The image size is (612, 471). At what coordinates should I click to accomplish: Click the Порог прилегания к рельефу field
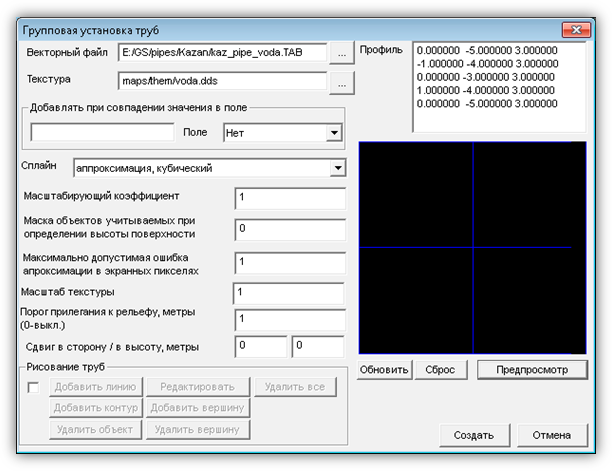click(x=287, y=319)
